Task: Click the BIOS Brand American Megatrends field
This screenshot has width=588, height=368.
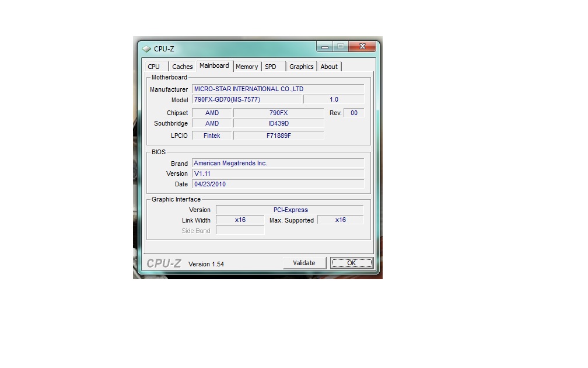Action: (x=278, y=163)
